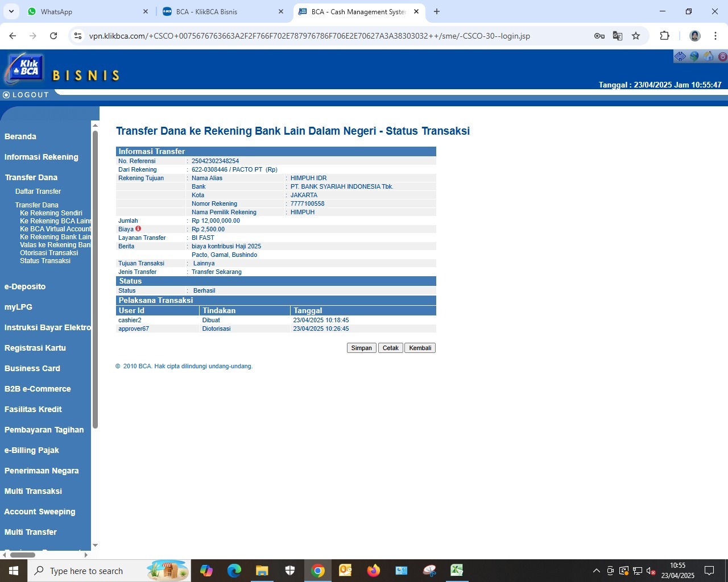Click the globe language icon in header

pyautogui.click(x=694, y=56)
